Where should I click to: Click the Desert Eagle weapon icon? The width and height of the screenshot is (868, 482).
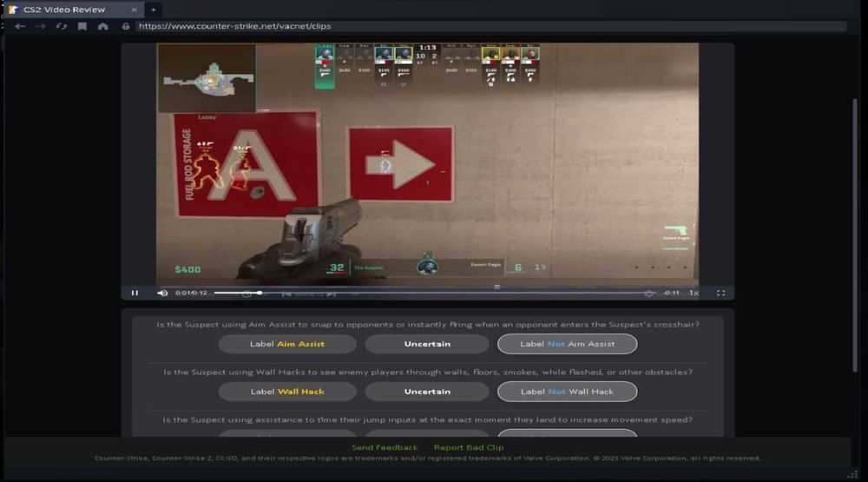[676, 230]
